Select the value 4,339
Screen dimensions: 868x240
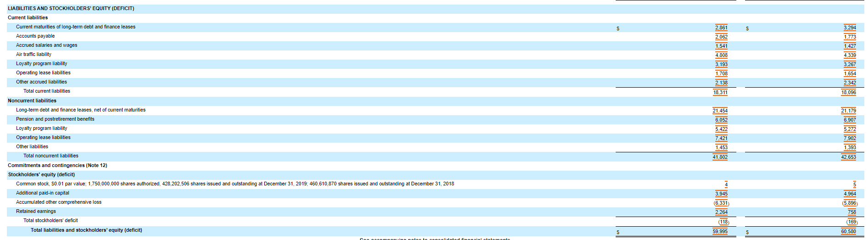[850, 55]
